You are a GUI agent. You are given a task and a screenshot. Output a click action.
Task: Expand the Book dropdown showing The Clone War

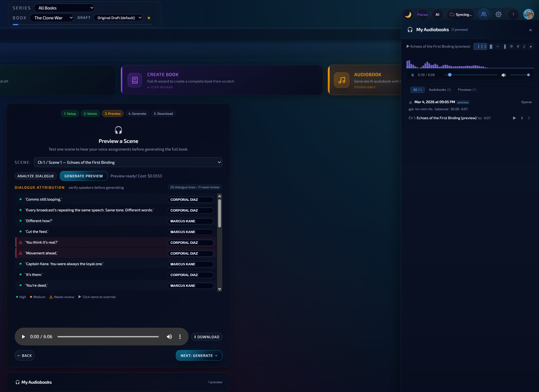52,18
